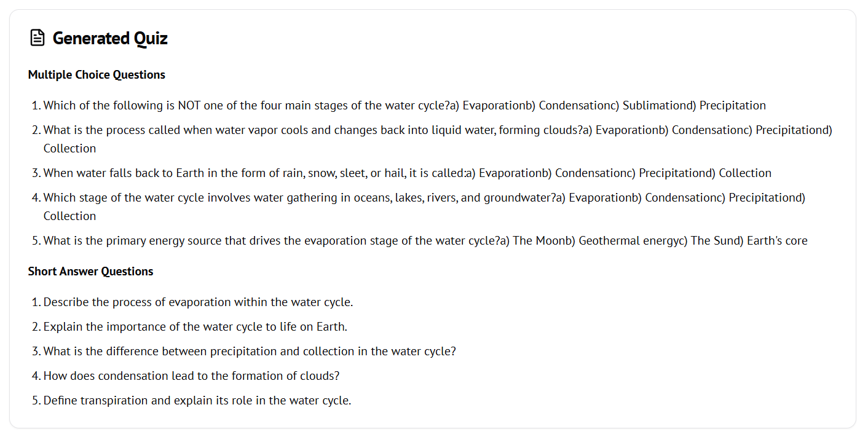Click the Multiple Choice Questions heading
This screenshot has height=437, width=868.
coord(97,75)
